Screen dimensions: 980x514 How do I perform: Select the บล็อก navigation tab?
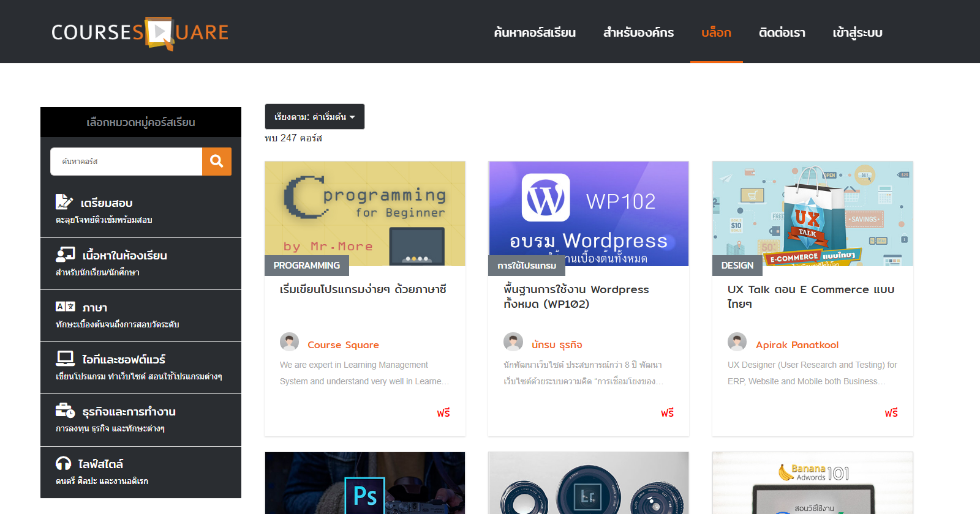tap(717, 32)
